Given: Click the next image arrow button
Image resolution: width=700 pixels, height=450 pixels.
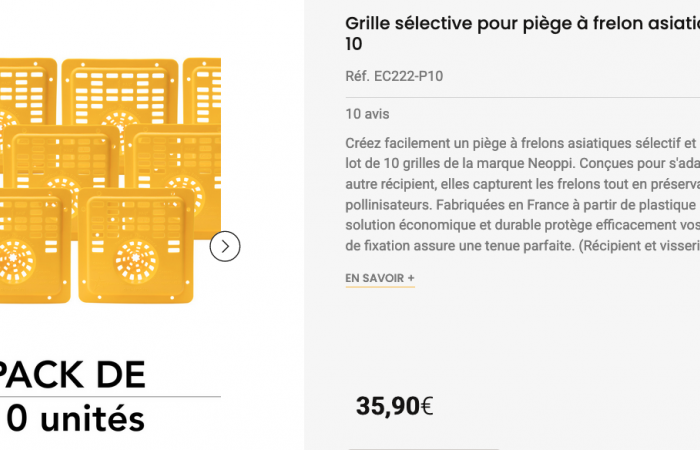Looking at the screenshot, I should coord(225,245).
